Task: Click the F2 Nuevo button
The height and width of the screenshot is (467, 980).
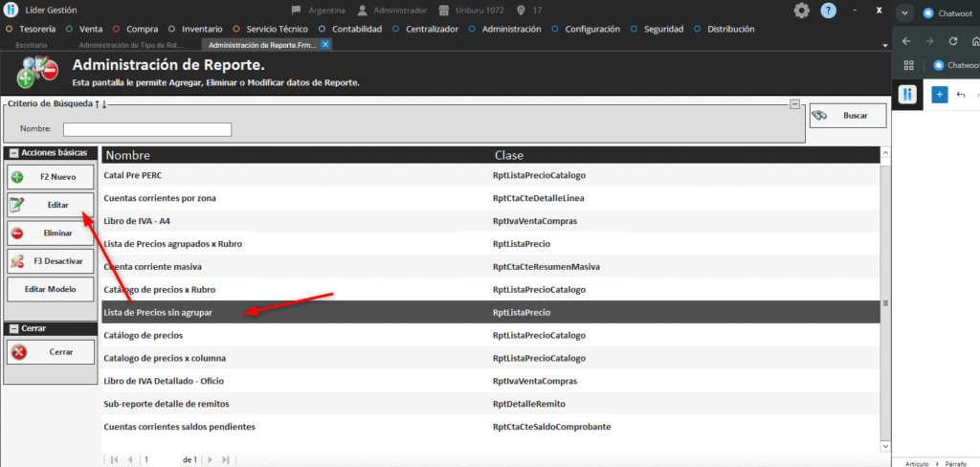Action: click(50, 177)
